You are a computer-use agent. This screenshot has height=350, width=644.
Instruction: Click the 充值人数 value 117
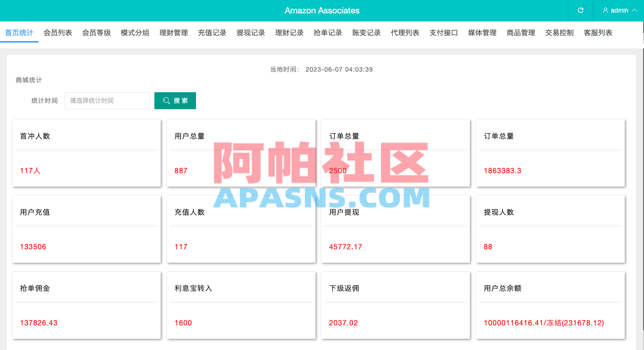(x=181, y=247)
